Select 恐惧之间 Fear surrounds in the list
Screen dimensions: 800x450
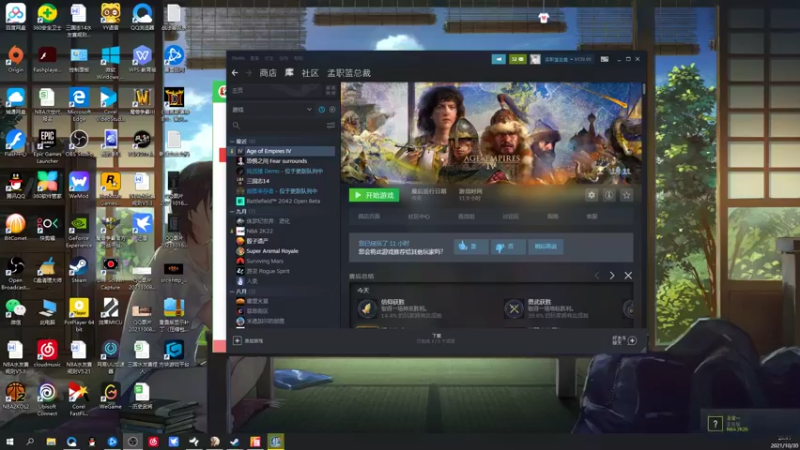(x=283, y=161)
